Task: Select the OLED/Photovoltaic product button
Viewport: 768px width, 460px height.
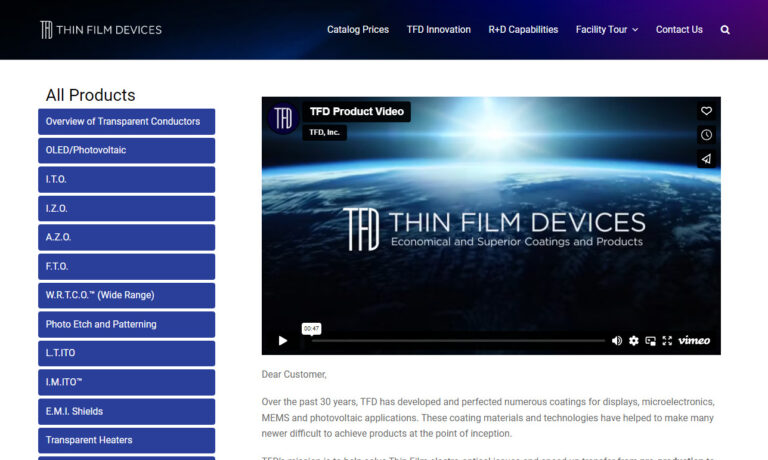Action: pos(126,150)
